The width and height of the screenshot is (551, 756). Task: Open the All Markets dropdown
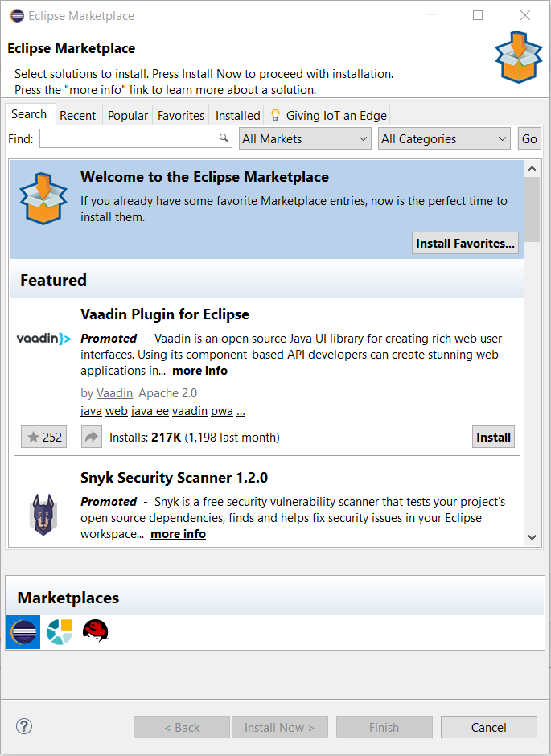(305, 139)
